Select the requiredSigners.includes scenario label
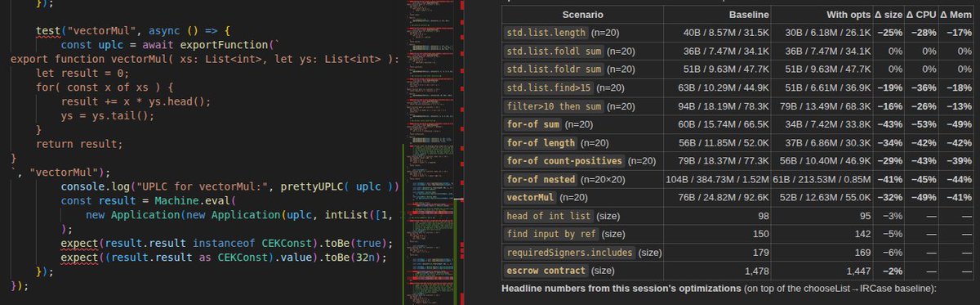Image resolution: width=980 pixels, height=305 pixels. [x=569, y=252]
